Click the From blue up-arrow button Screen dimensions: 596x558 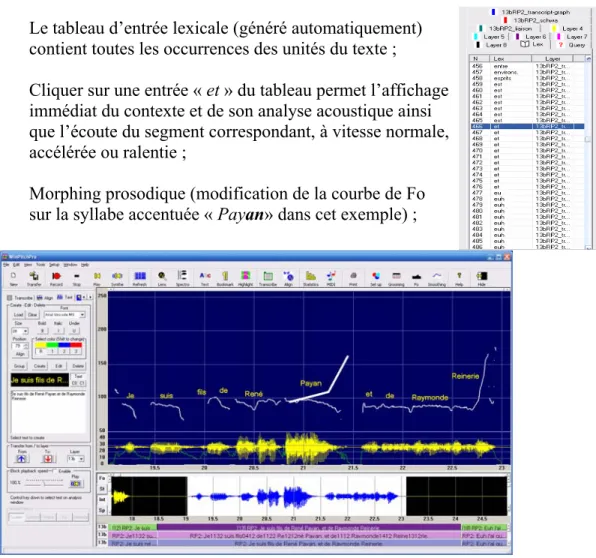click(x=22, y=459)
